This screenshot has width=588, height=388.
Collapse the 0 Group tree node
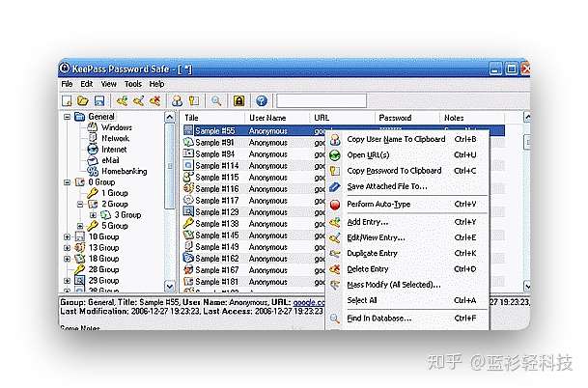68,182
